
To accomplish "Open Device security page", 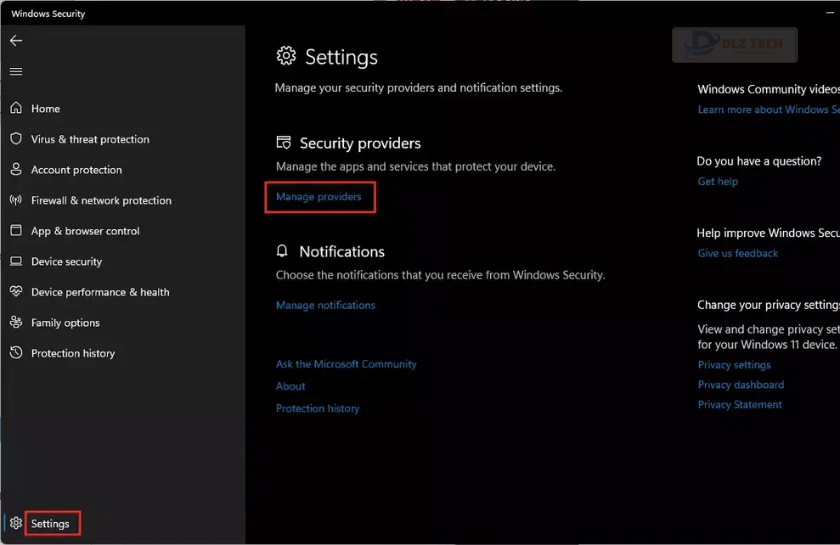I will (66, 262).
